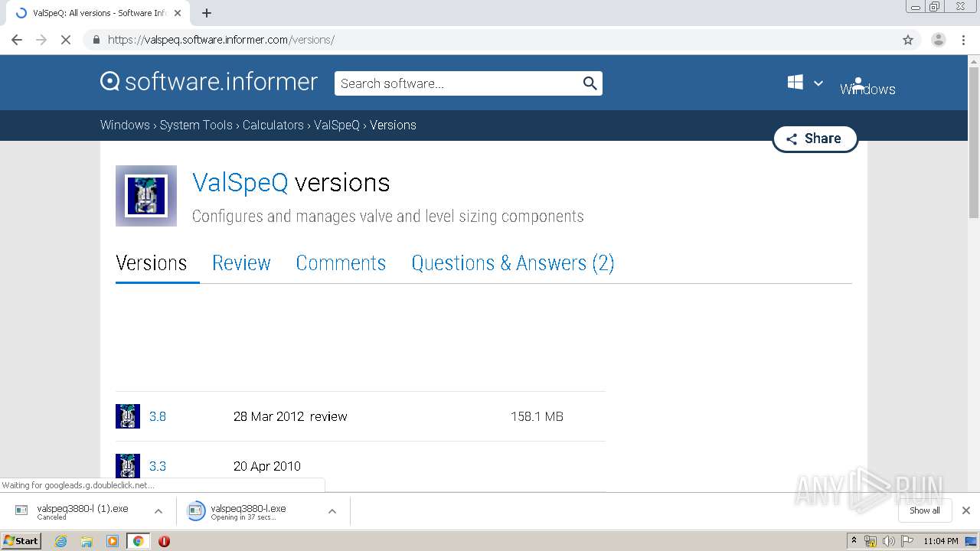Expand options for valspeq3880-l (1).exe download

[x=158, y=511]
